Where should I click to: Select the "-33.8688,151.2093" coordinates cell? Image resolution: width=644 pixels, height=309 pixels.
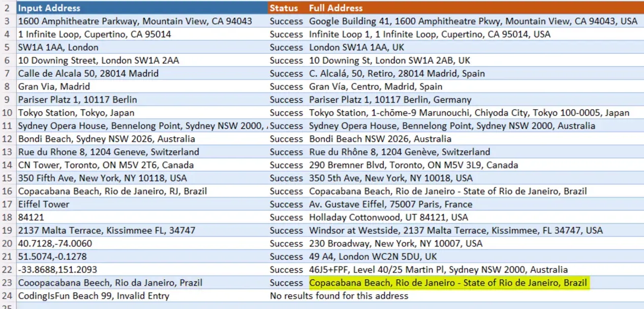click(x=57, y=269)
